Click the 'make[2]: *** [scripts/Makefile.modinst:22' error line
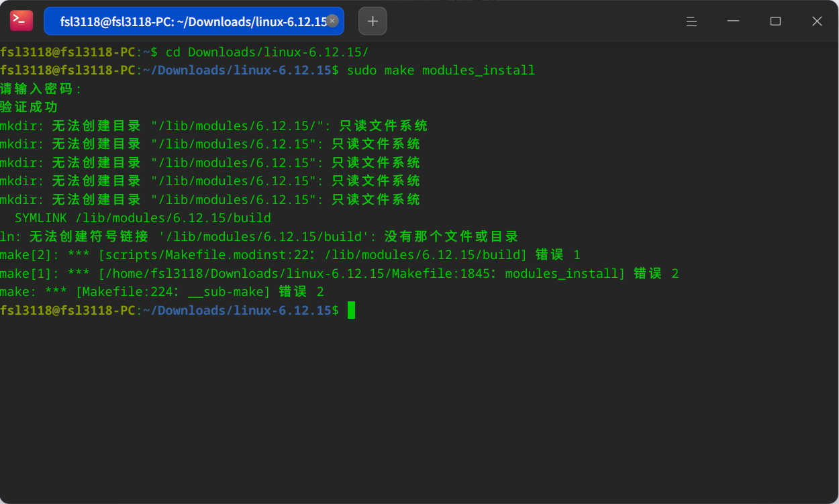 pos(290,255)
